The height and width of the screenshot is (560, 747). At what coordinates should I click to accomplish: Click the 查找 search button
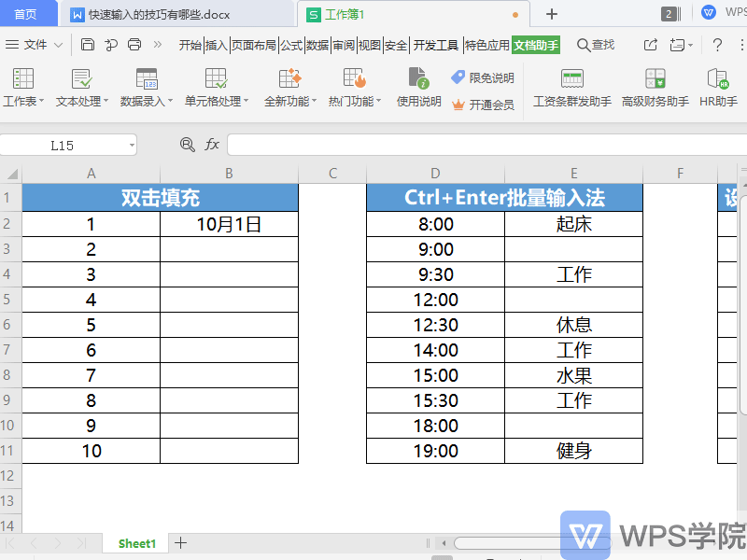[x=596, y=45]
